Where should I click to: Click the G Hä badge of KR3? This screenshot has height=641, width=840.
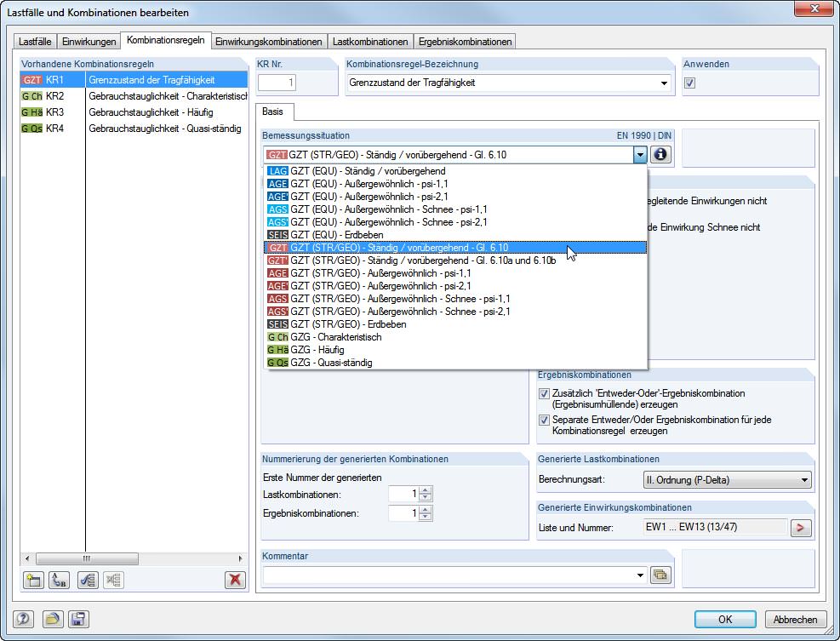point(31,112)
